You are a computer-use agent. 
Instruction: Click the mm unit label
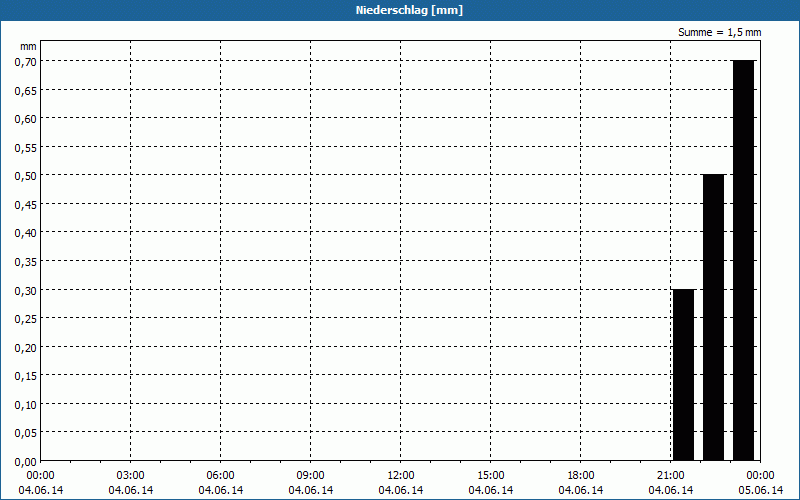click(x=28, y=46)
